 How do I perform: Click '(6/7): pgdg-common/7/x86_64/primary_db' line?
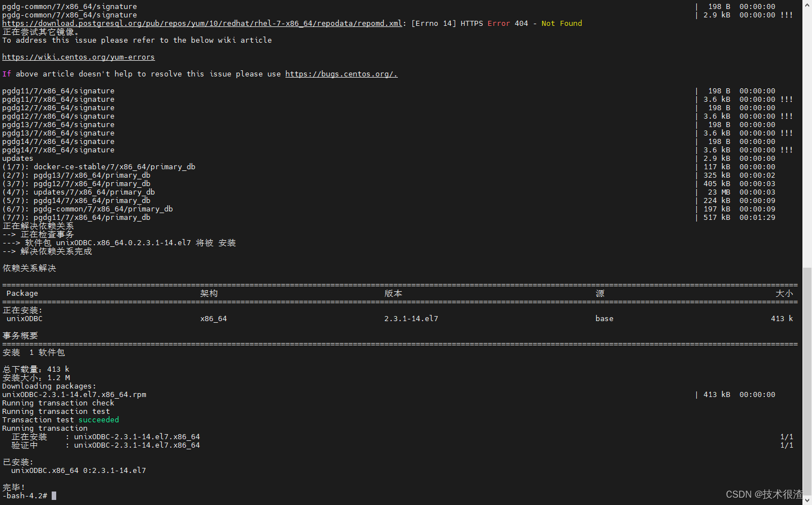tap(88, 209)
